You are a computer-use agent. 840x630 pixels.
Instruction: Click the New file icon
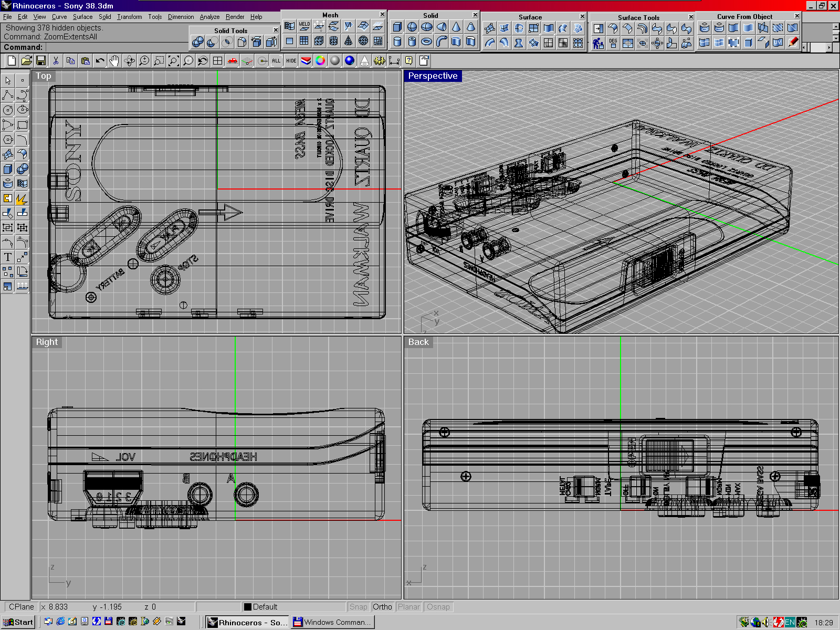[x=12, y=61]
